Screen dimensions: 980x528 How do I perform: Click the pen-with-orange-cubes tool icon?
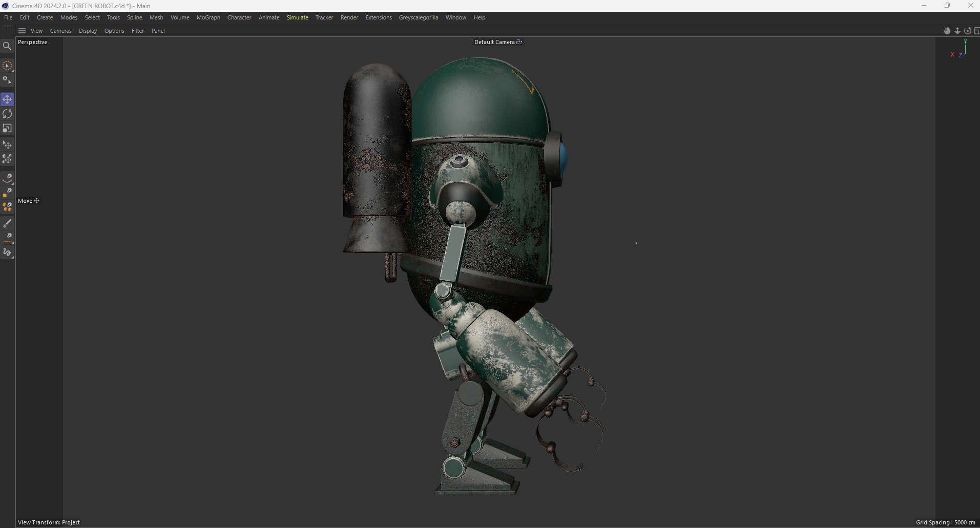coord(7,207)
